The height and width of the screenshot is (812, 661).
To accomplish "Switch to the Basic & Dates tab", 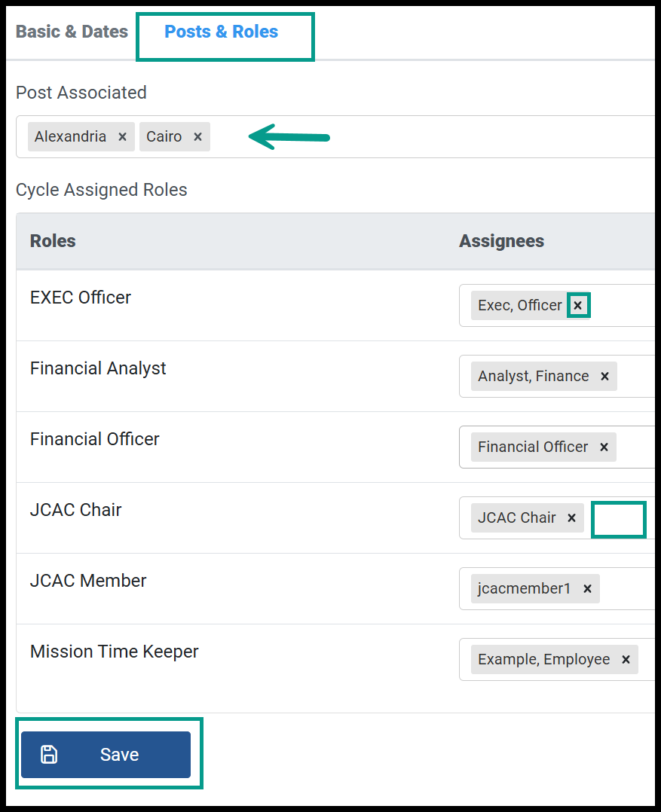I will tap(72, 32).
